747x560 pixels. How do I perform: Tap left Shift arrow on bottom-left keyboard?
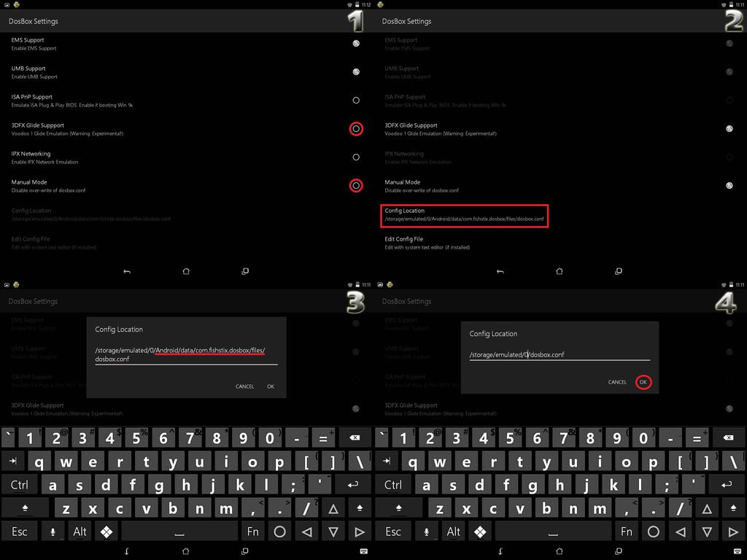[x=26, y=508]
